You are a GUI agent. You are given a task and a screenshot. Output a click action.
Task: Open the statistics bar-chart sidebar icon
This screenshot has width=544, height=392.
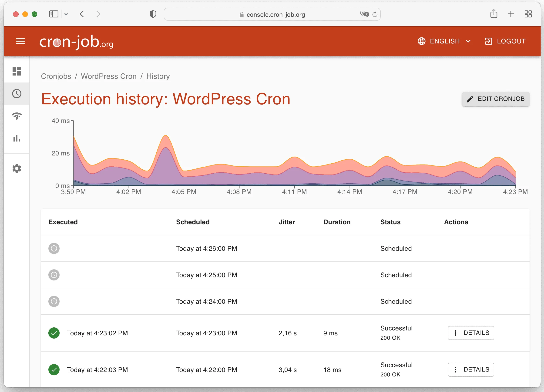click(17, 138)
